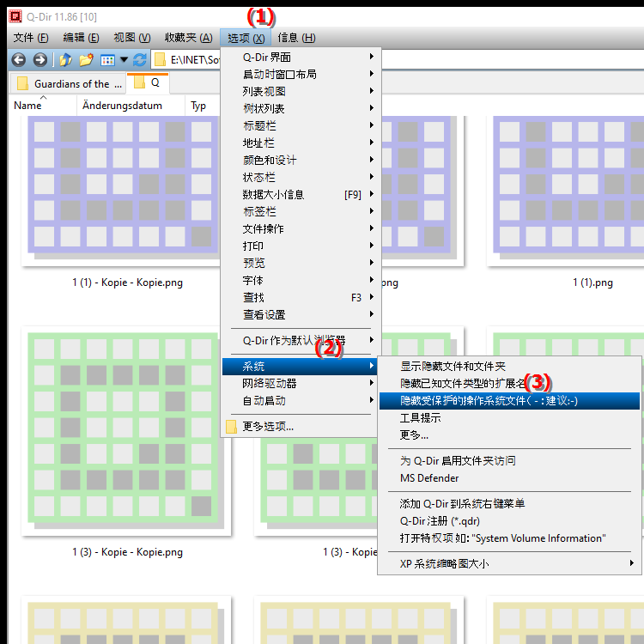The image size is (644, 644).
Task: Click the forward navigation arrow icon
Action: pos(39,60)
